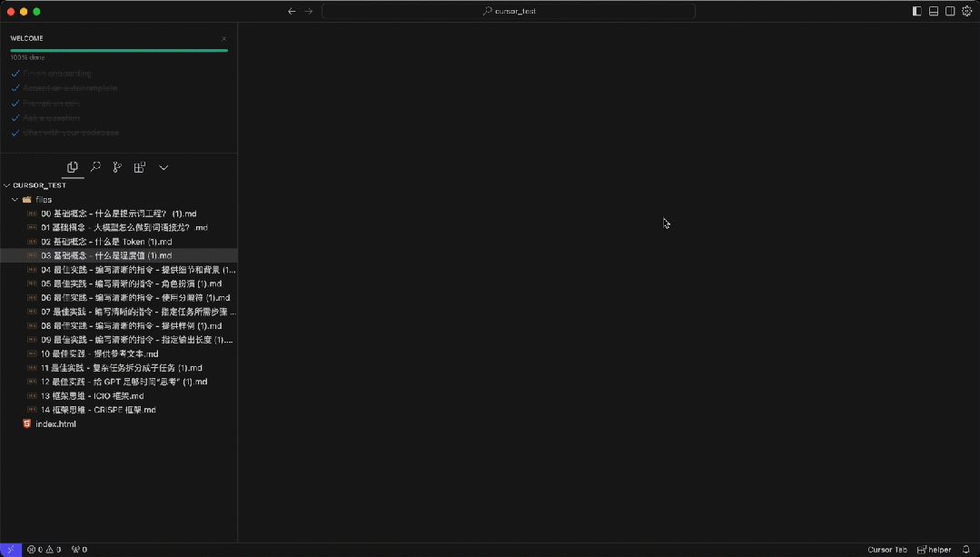Click the Chat with your codebase checkmark
The width and height of the screenshot is (980, 557).
point(15,132)
